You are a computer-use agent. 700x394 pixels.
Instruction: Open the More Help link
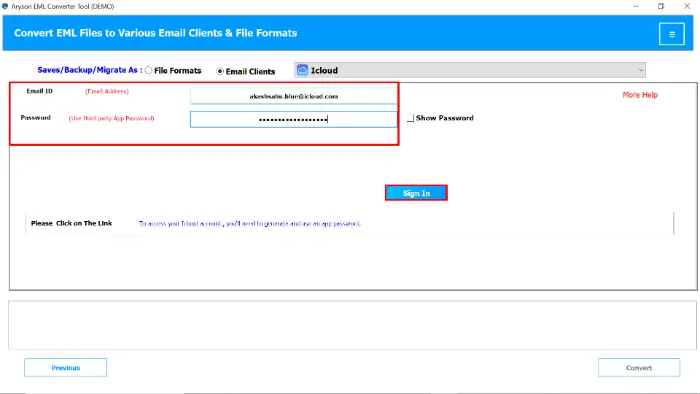(x=640, y=95)
